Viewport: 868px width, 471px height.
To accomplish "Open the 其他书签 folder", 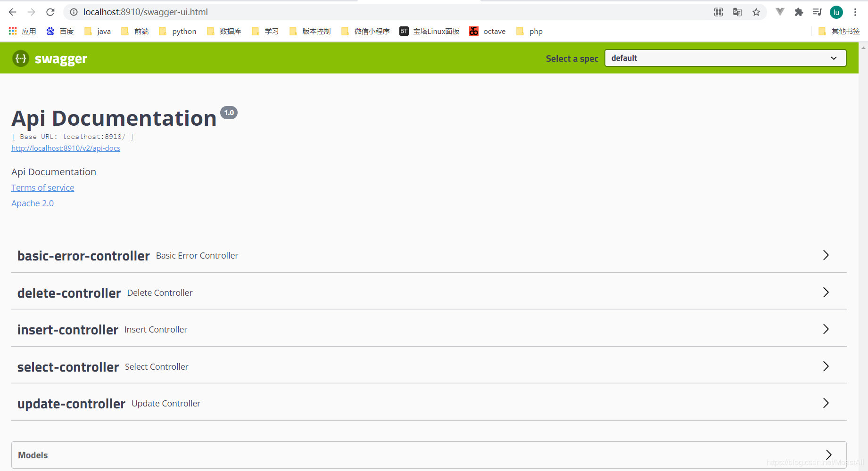I will tap(839, 32).
